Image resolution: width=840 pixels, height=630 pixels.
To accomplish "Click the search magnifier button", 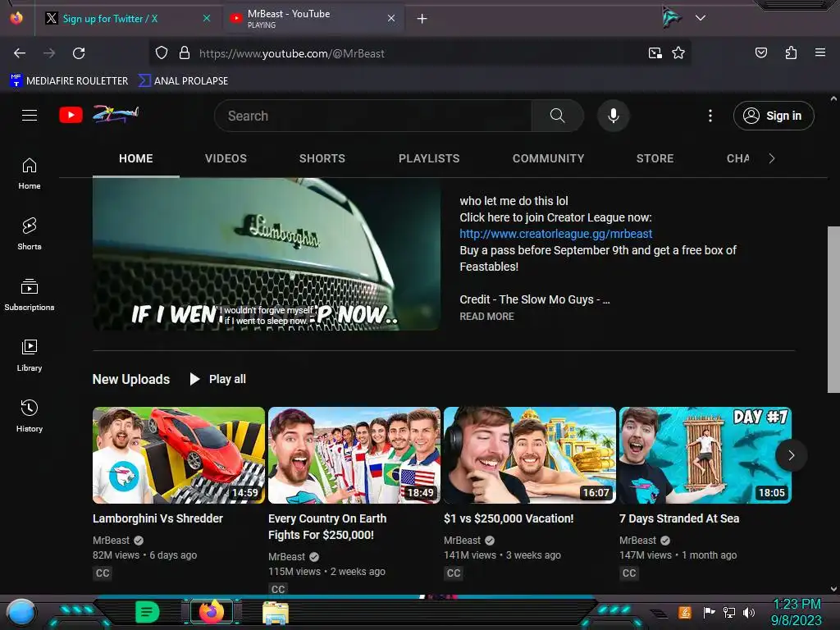I will 557,116.
